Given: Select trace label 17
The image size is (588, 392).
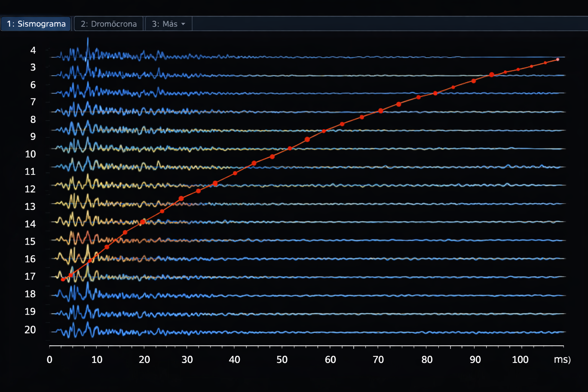Looking at the screenshot, I should (x=30, y=276).
